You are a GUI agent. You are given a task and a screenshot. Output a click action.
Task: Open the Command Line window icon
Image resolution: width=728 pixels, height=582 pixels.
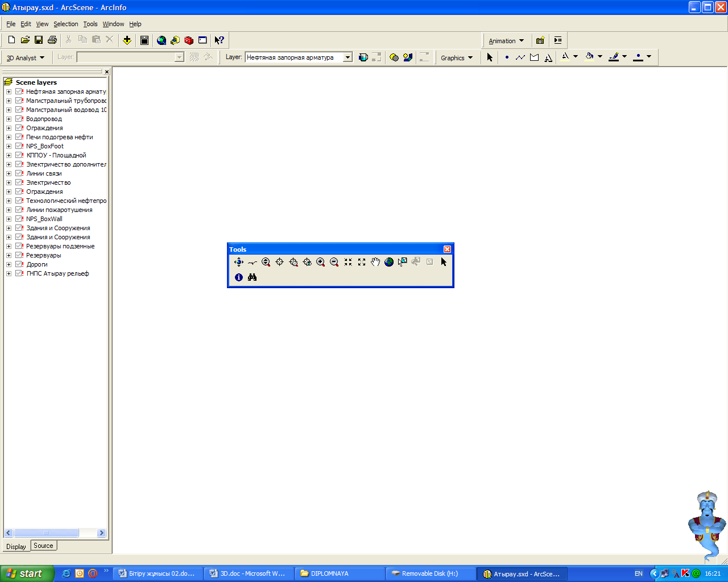(202, 40)
